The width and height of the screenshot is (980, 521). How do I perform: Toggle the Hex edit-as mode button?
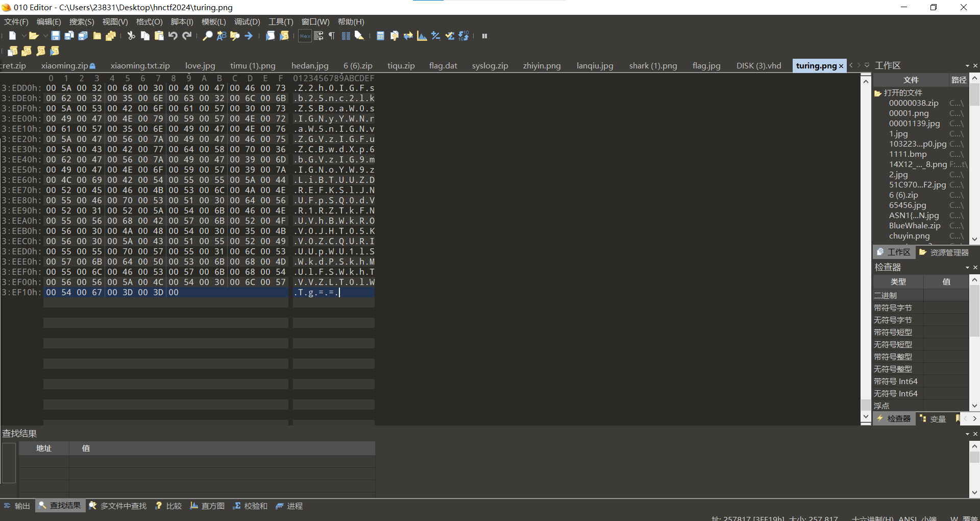pos(305,36)
